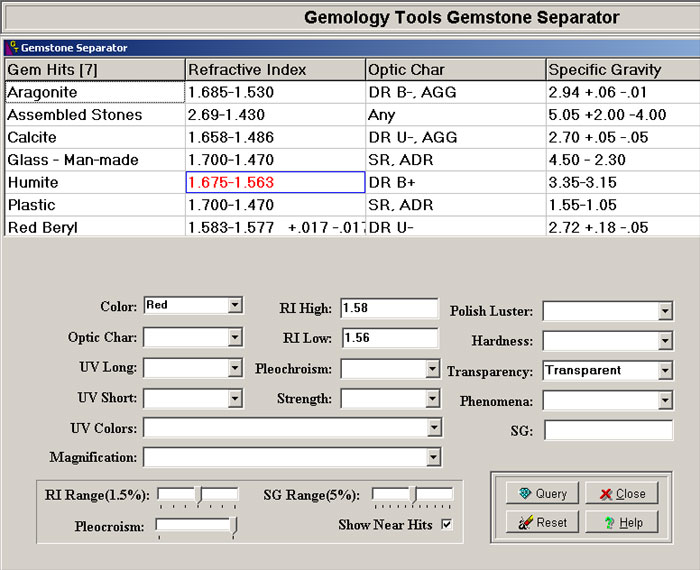Expand the Strength dropdown
This screenshot has height=570, width=700.
[x=432, y=398]
